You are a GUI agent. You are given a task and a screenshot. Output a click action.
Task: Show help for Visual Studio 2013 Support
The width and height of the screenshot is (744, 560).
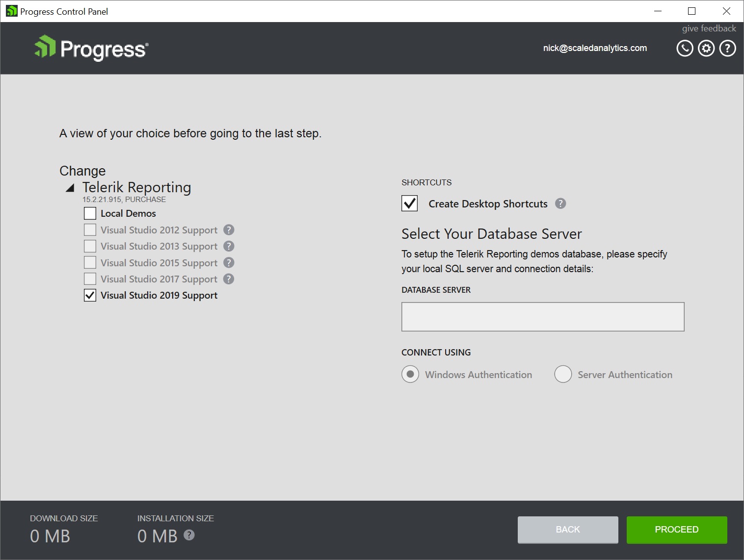[229, 246]
